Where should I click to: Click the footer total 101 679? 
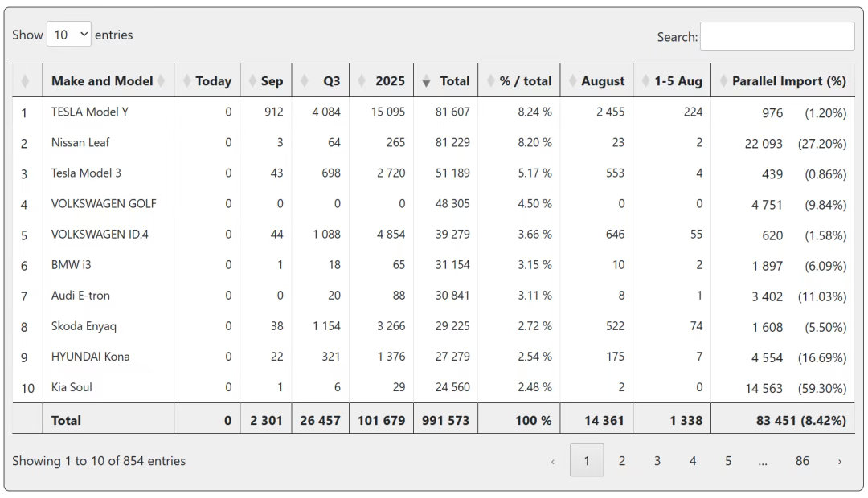[x=382, y=421]
